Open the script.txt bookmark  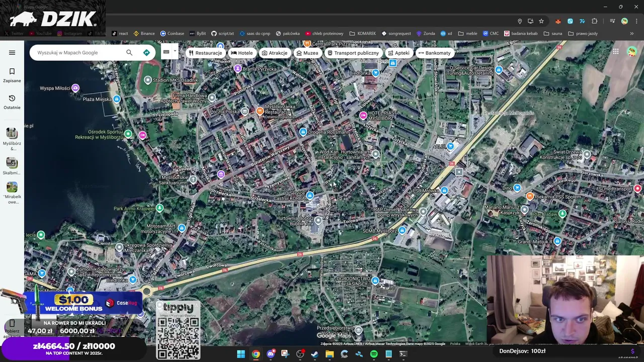[x=222, y=34]
